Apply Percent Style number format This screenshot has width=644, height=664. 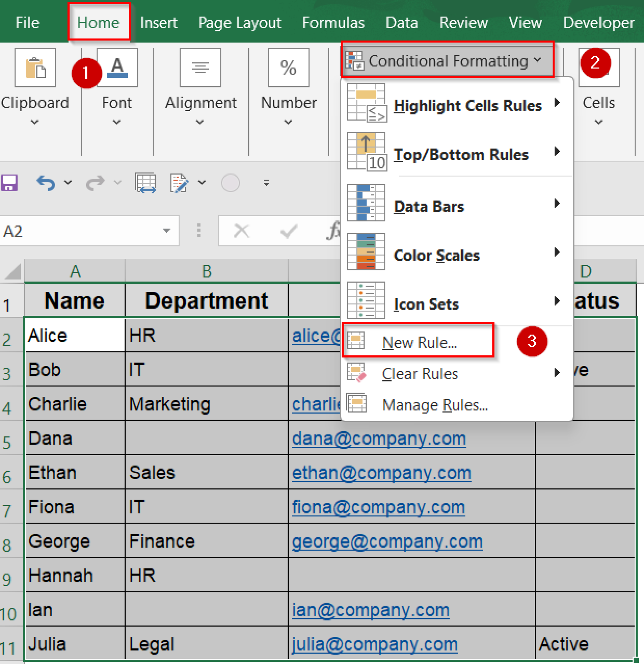coord(288,67)
